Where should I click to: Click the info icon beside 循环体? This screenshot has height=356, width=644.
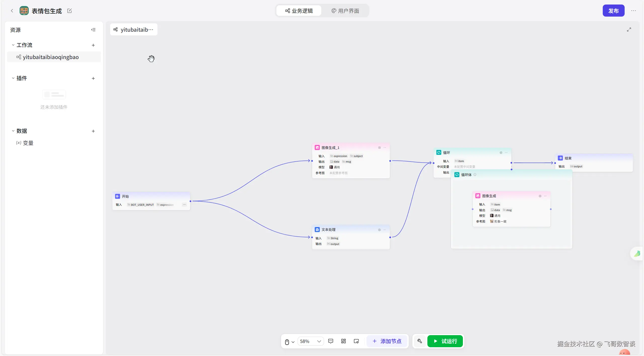475,175
